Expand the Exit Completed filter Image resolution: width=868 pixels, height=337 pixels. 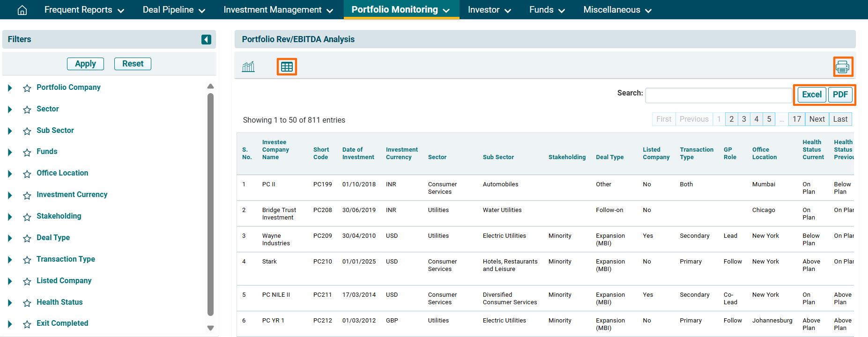[10, 324]
